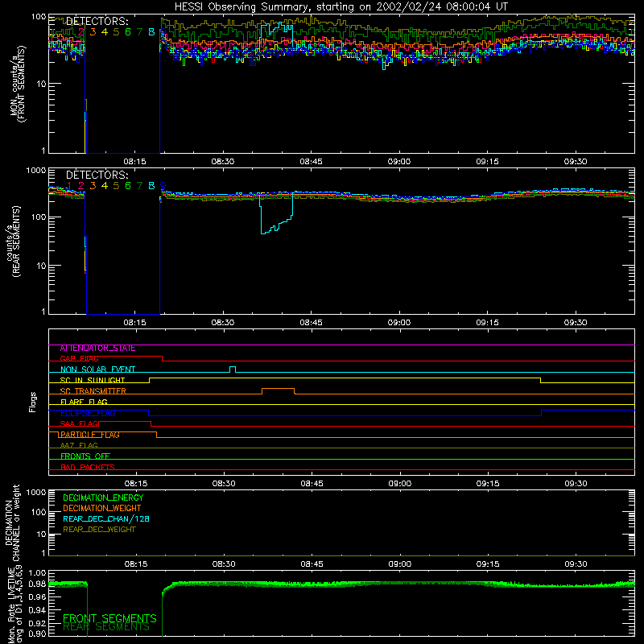Select detector 7 legend number in rear segments plot
The image size is (644, 644).
(x=139, y=186)
